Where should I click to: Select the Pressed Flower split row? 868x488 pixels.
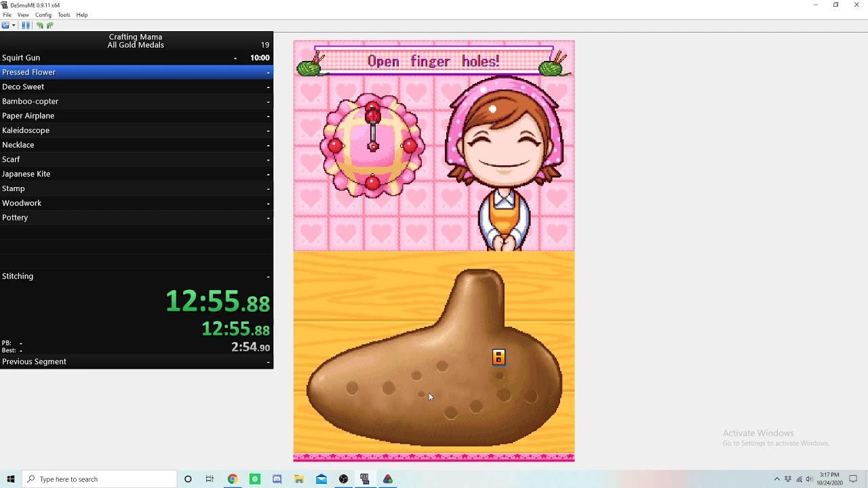tap(136, 72)
